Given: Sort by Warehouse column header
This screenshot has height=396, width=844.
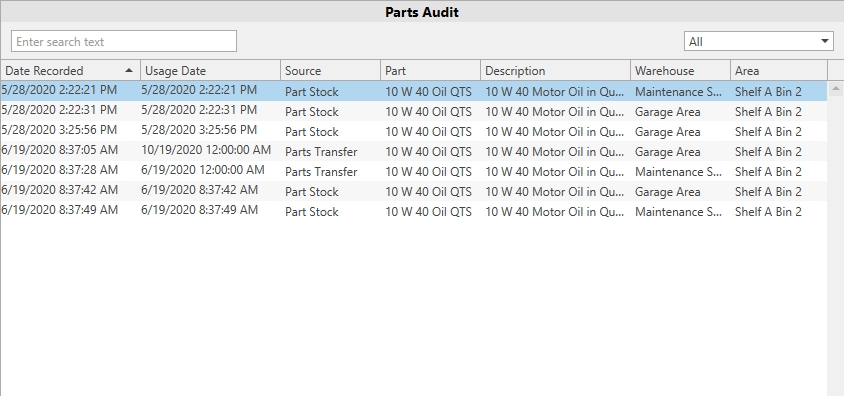Looking at the screenshot, I should coord(680,70).
